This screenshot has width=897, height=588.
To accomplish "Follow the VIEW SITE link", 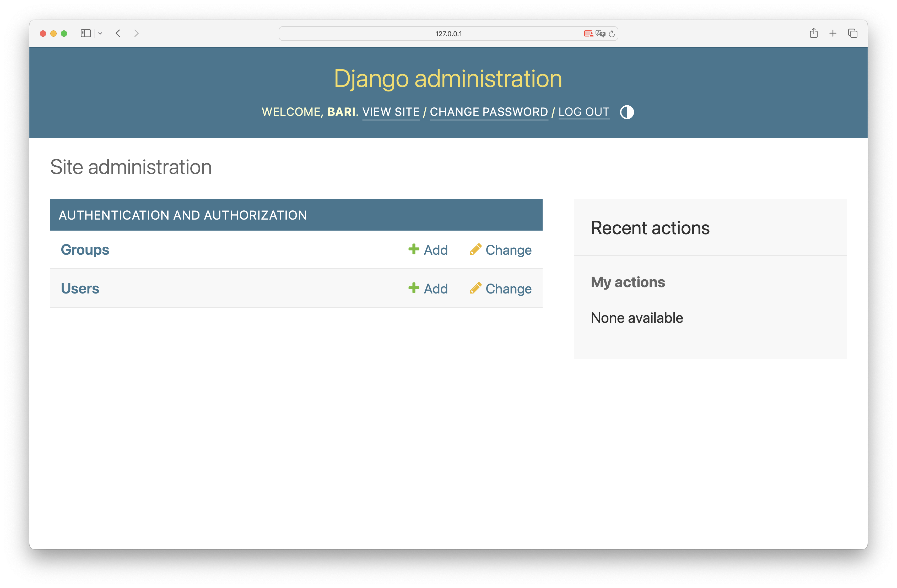I will (391, 112).
